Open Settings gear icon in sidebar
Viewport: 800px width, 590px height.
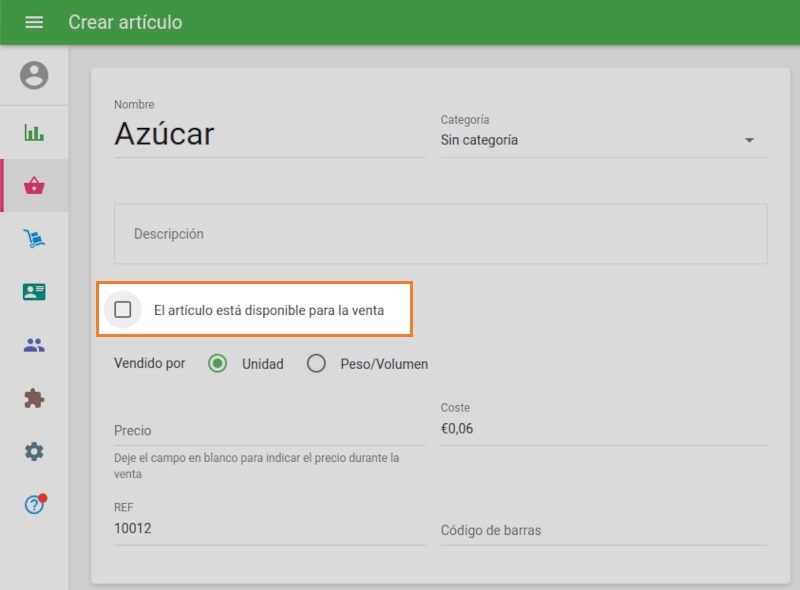(x=34, y=452)
